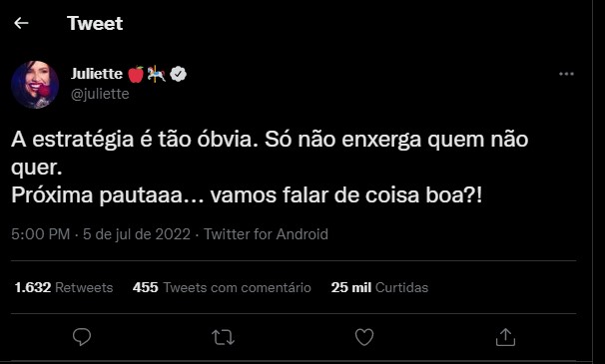View the 25 mil Curtidas list
The image size is (605, 364).
click(379, 287)
